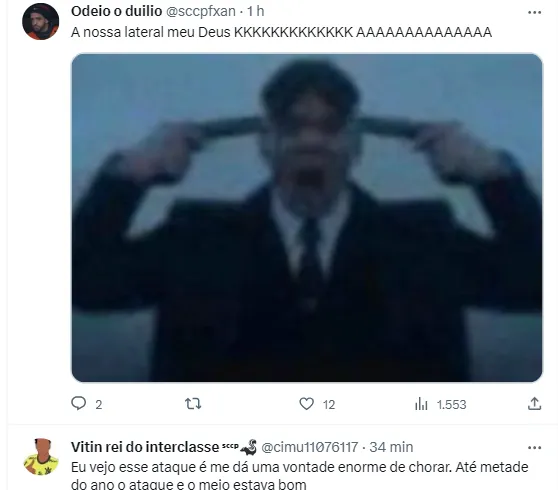The width and height of the screenshot is (558, 490).
Task: Open more options for Odeio o duilio tweet
Action: point(534,12)
